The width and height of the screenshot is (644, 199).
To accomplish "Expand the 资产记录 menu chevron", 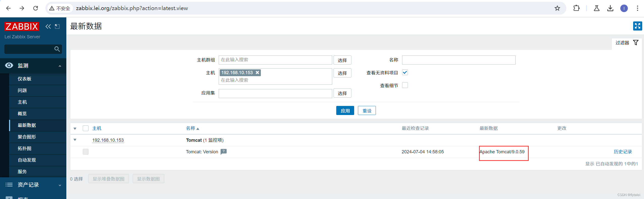I will (60, 185).
